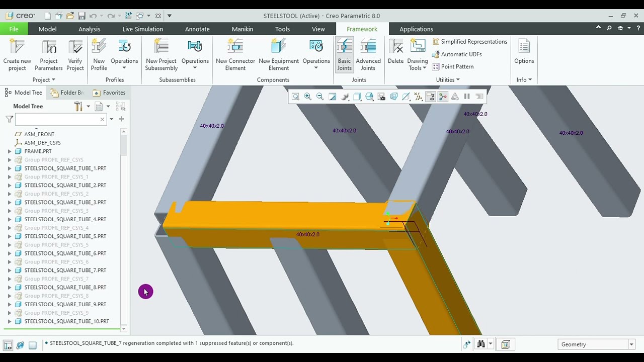Click New Profile icon
This screenshot has height=362, width=644.
point(99,47)
